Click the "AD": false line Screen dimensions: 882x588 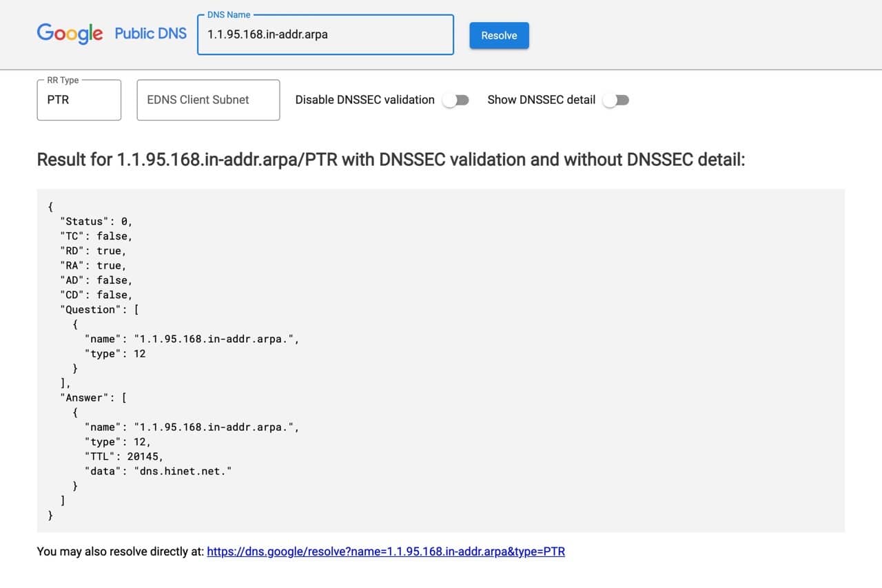(96, 280)
